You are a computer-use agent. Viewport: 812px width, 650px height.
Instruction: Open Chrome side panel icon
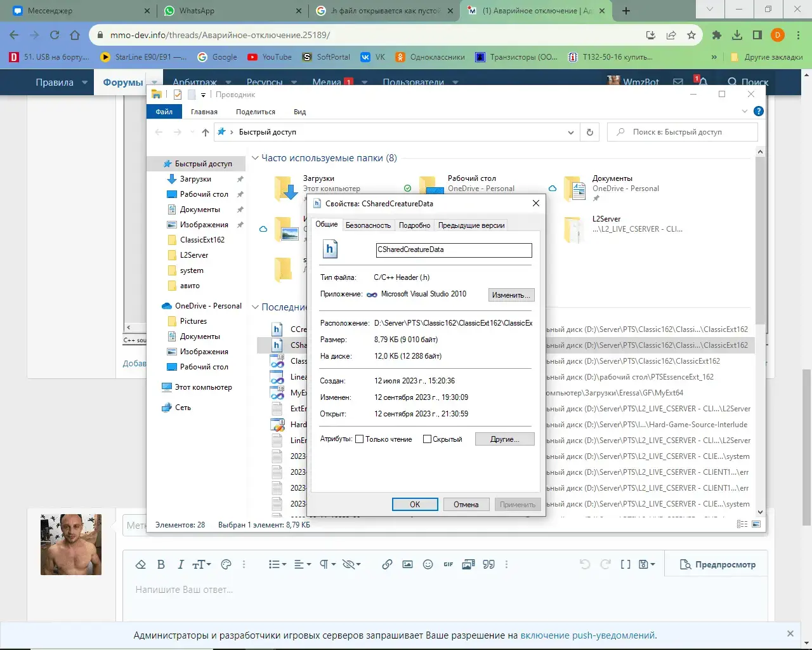(757, 36)
